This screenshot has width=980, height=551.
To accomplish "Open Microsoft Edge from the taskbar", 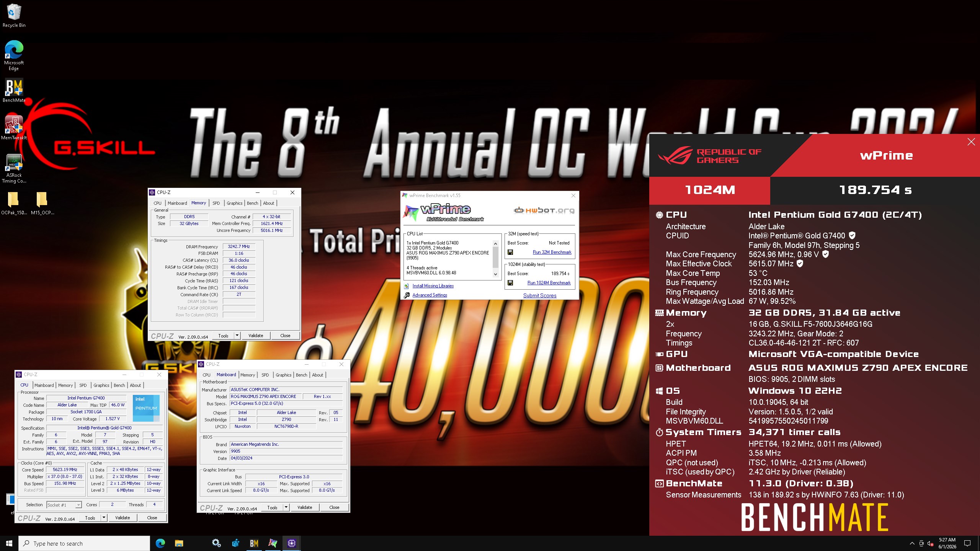I will click(x=160, y=543).
